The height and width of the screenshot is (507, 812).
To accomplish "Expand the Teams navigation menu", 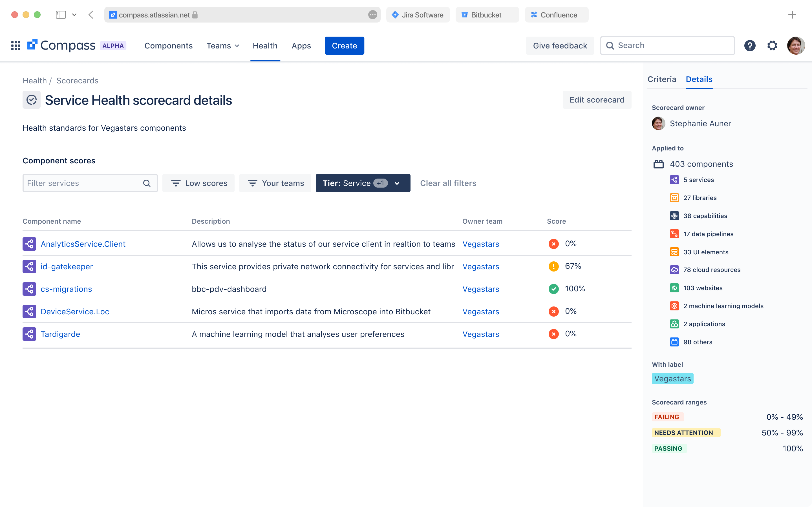I will pos(222,46).
